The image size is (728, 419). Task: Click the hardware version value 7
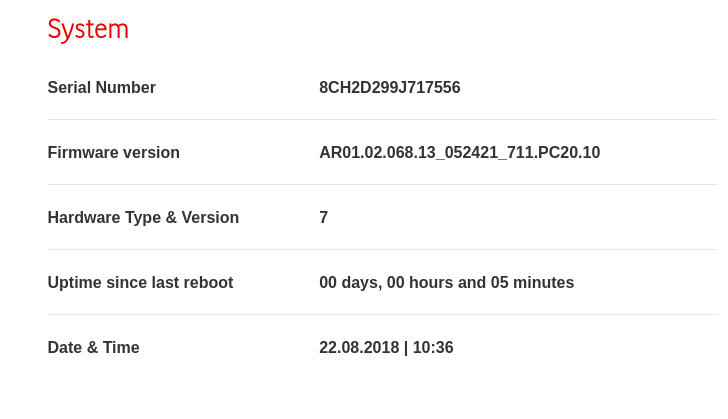(324, 218)
